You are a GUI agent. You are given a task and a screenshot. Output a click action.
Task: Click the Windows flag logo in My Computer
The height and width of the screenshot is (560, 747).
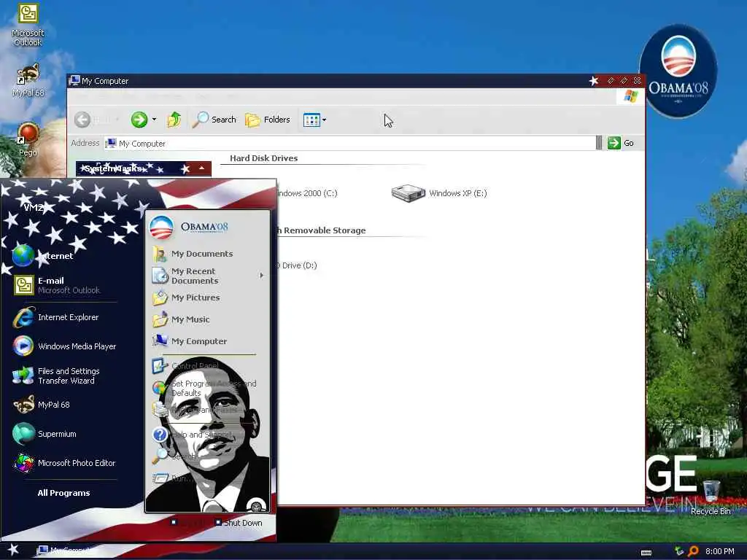(x=630, y=96)
